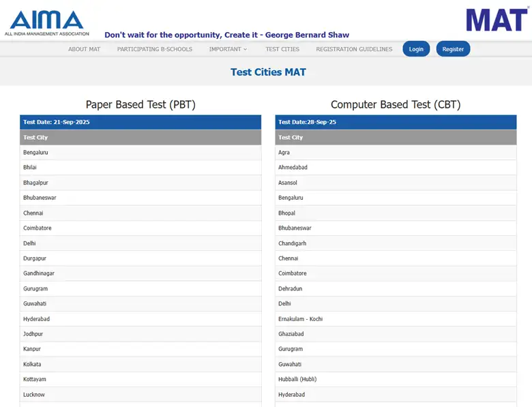Open Registration Guidelines page
The image size is (532, 407).
[x=354, y=49]
